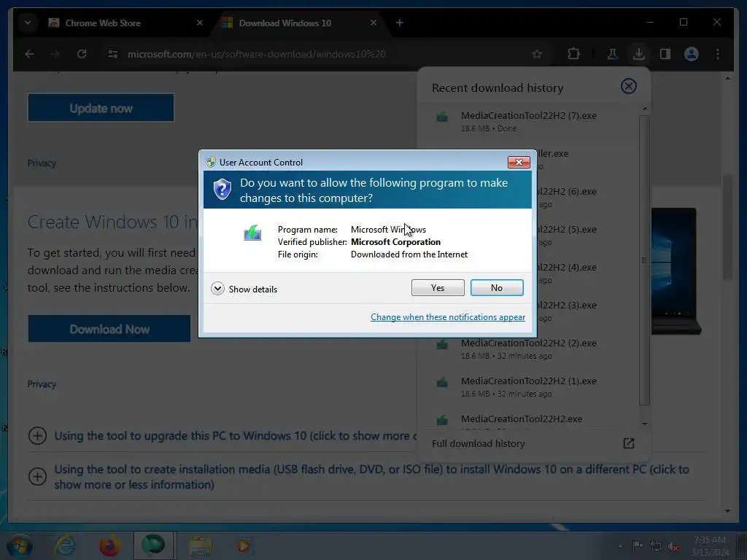This screenshot has width=747, height=560.
Task: Open the media player taskbar icon
Action: point(244,545)
